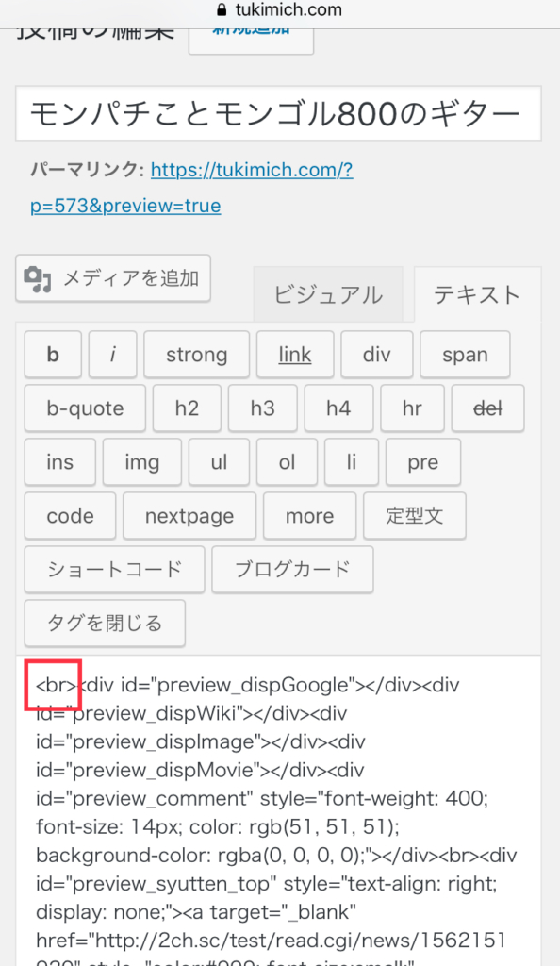Viewport: 560px width, 966px height.
Task: Insert the more tag
Action: (309, 516)
